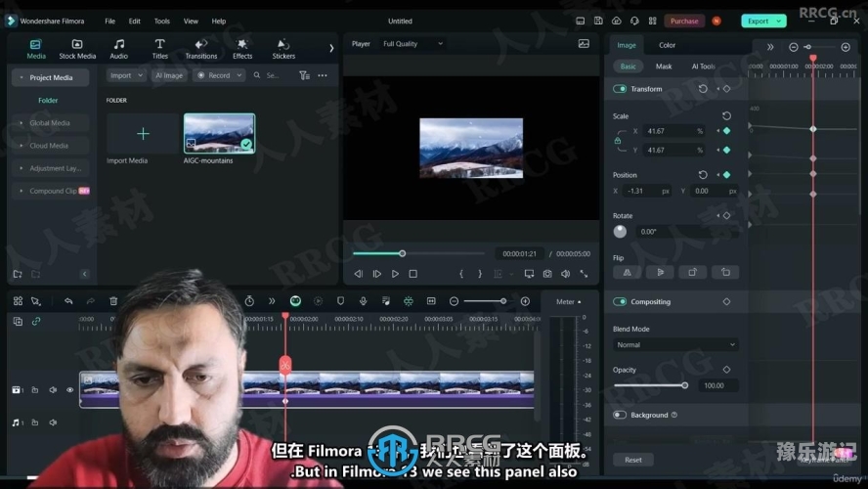Toggle video track visibility eye
The height and width of the screenshot is (489, 868).
point(69,390)
